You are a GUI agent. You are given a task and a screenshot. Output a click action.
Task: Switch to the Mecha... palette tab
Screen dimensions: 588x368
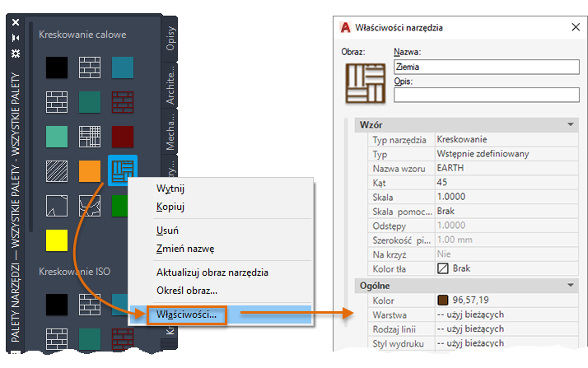[x=170, y=132]
